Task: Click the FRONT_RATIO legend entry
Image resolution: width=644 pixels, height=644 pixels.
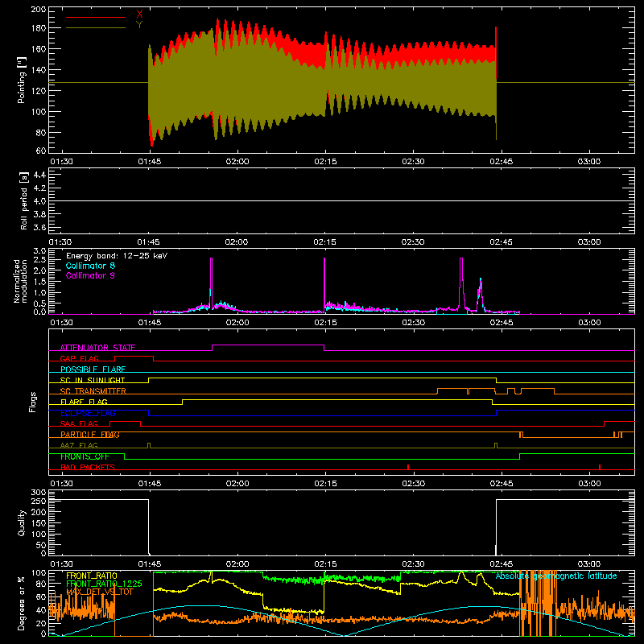Action: coord(92,576)
